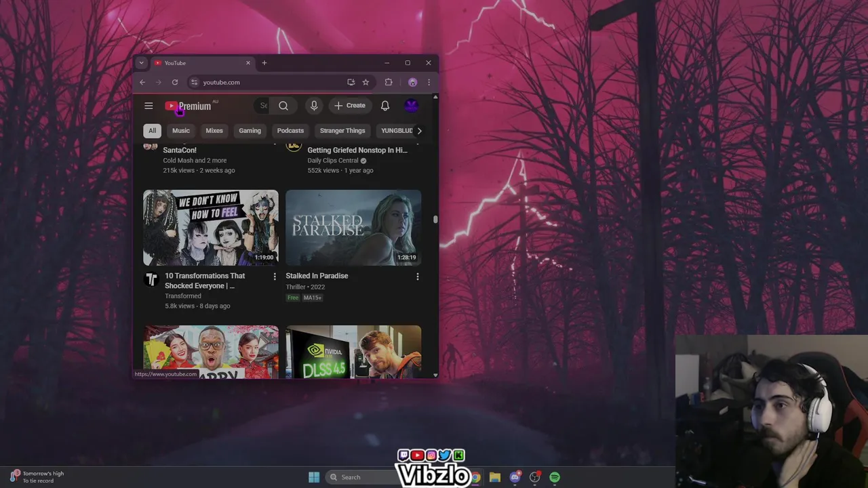The height and width of the screenshot is (488, 868).
Task: Close the YouTube tab
Action: point(248,63)
